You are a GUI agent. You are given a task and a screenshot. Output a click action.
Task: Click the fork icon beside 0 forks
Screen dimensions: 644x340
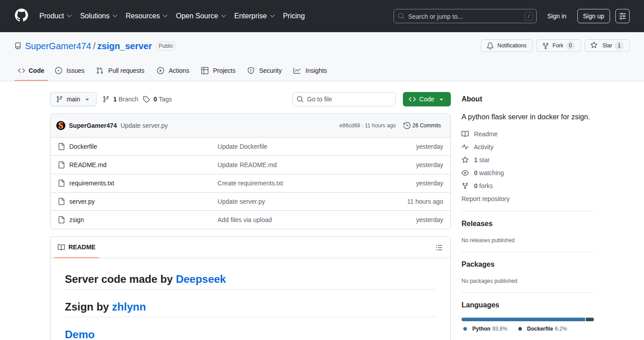[465, 186]
